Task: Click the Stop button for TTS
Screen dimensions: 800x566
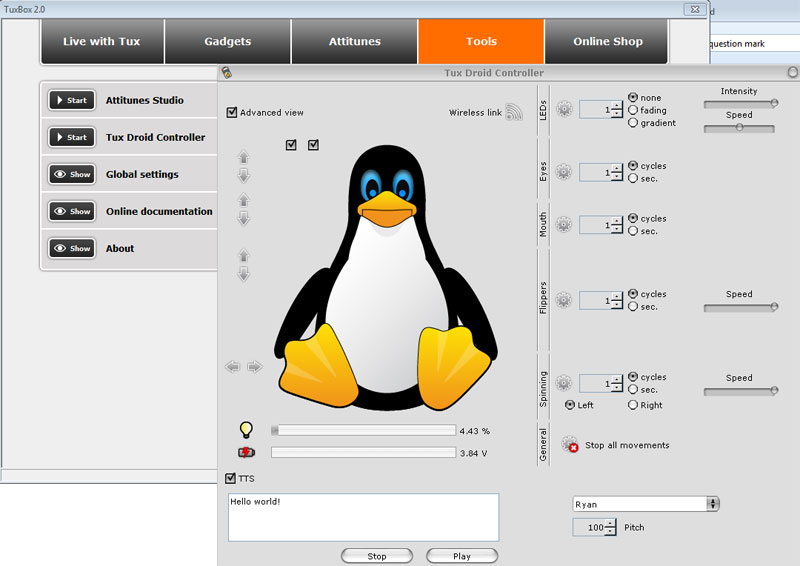Action: point(377,556)
